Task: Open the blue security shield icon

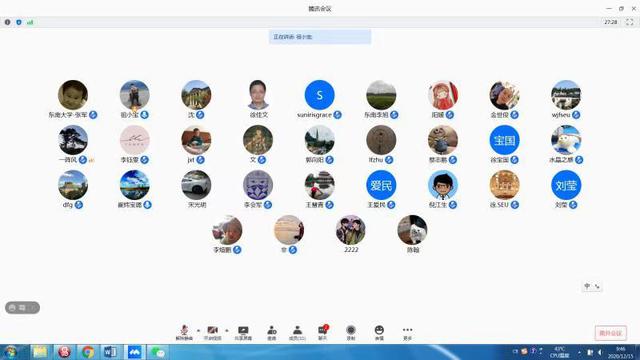Action: coord(19,22)
